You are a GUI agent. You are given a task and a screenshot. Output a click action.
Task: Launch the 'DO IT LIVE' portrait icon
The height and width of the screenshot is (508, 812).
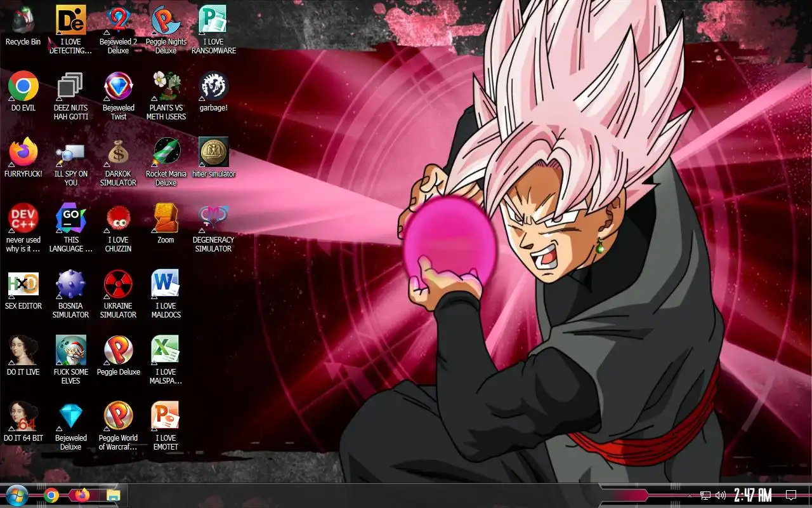23,356
